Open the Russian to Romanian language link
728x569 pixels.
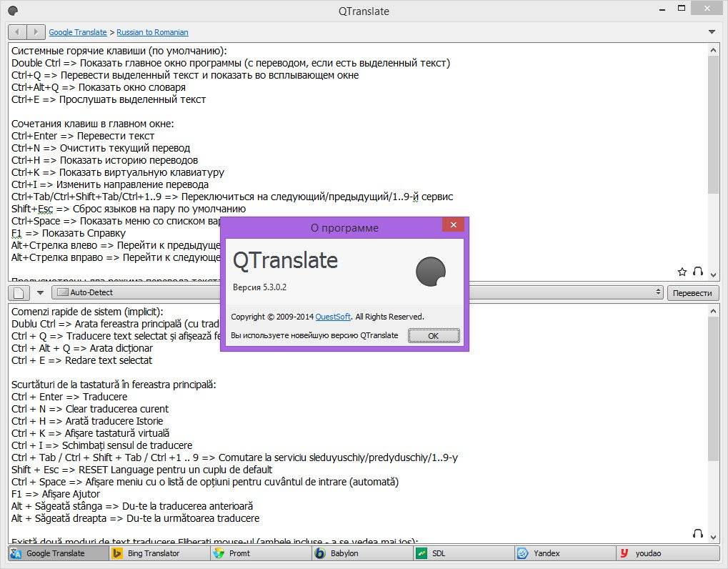point(152,32)
